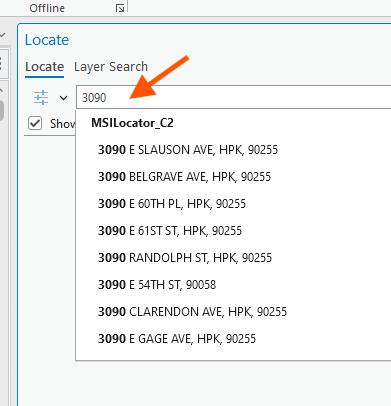Expand the locator options dropdown arrow
Viewport: 391px width, 406px height.
coord(63,98)
